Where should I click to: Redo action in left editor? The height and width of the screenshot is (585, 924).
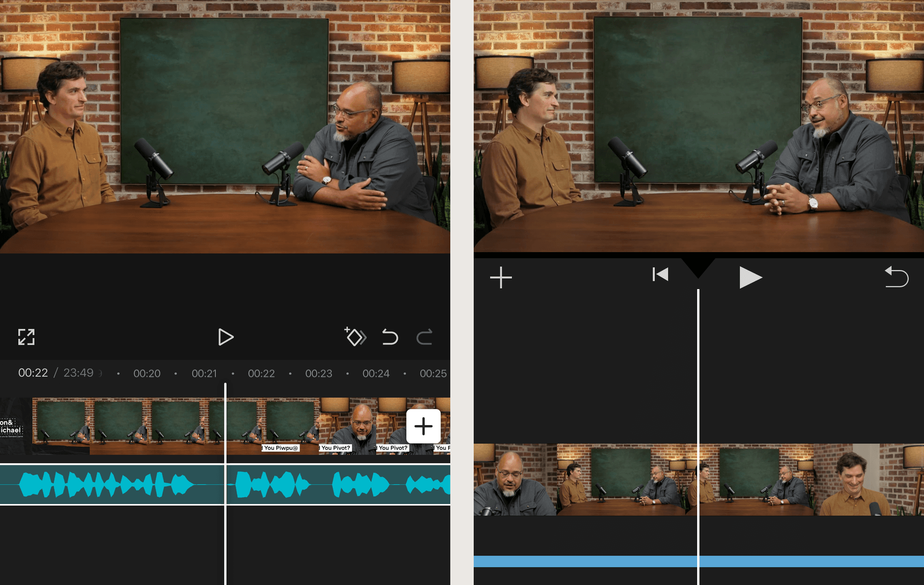click(424, 337)
